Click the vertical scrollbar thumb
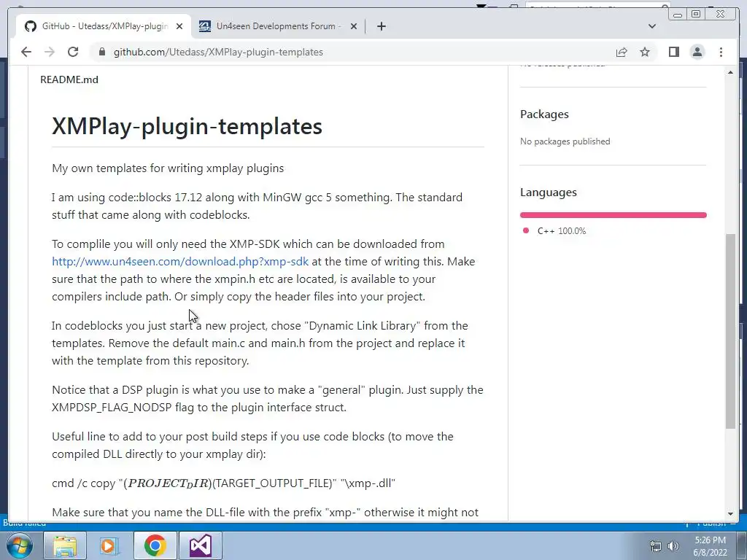The height and width of the screenshot is (560, 747). [730, 331]
